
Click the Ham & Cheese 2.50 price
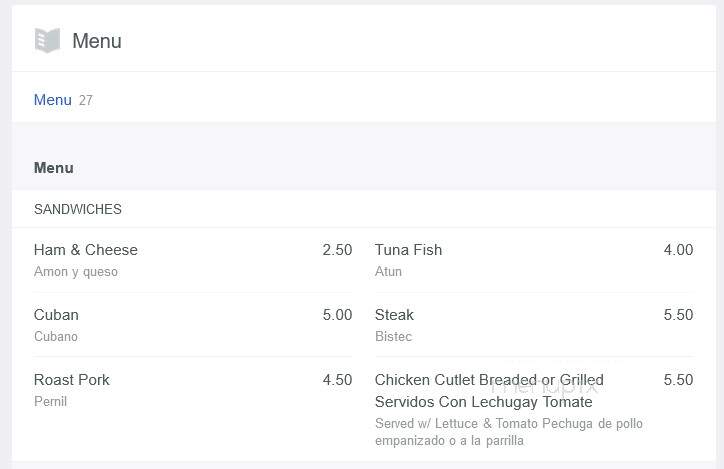pyautogui.click(x=337, y=250)
